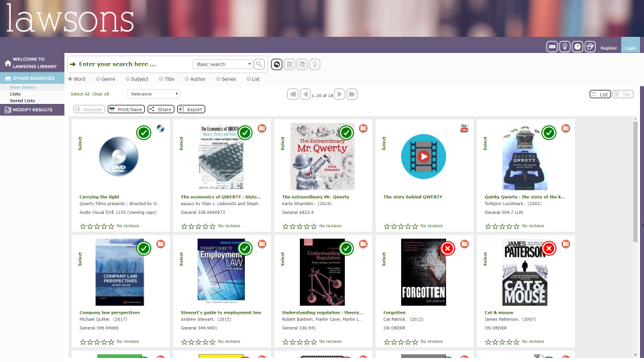Click Select All link
This screenshot has height=362, width=644.
[80, 94]
